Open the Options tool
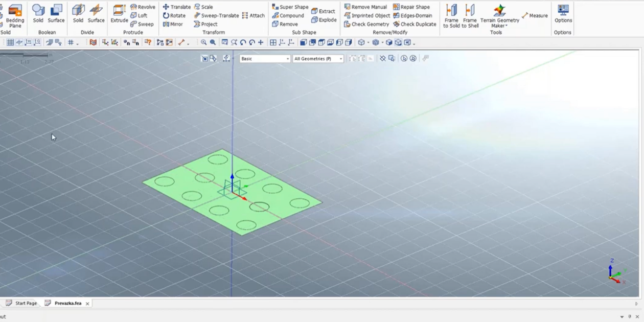Image resolution: width=644 pixels, height=322 pixels. [x=563, y=13]
